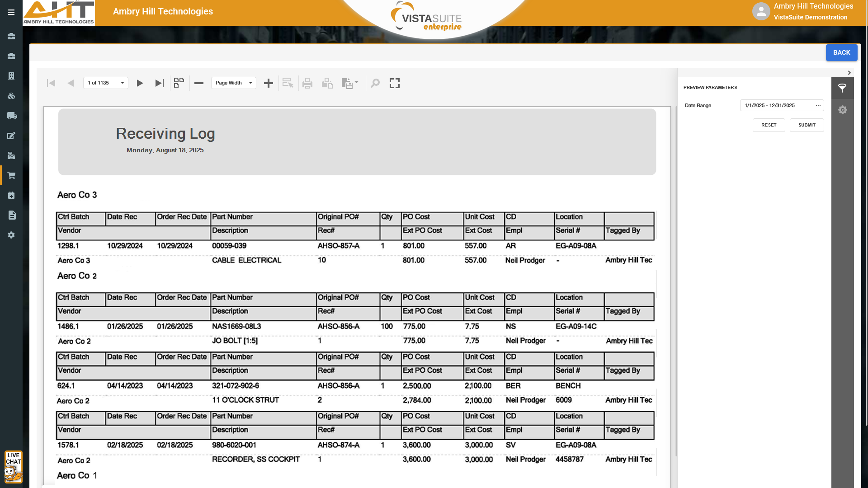Open the export format dropdown arrow
The height and width of the screenshot is (488, 868).
pos(357,82)
